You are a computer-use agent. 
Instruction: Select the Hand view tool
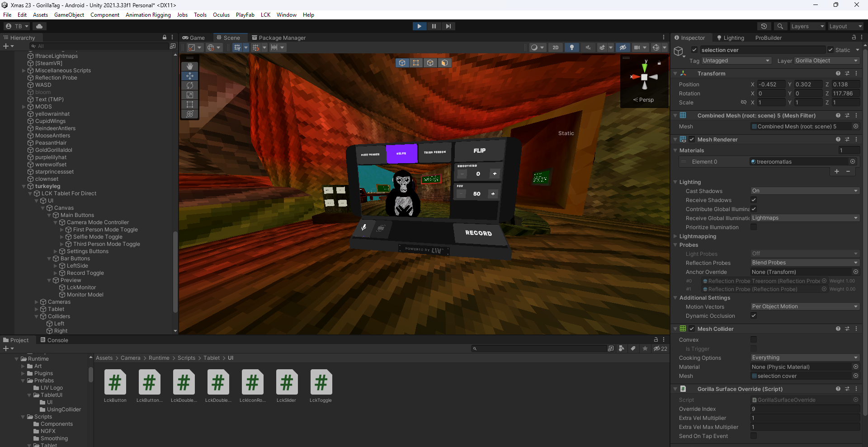190,66
